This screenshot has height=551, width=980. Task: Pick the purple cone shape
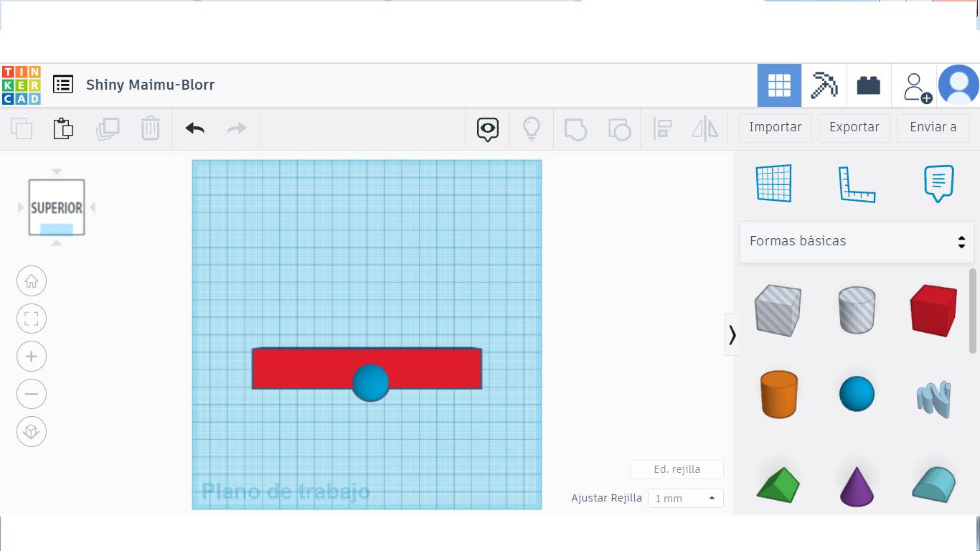(857, 486)
